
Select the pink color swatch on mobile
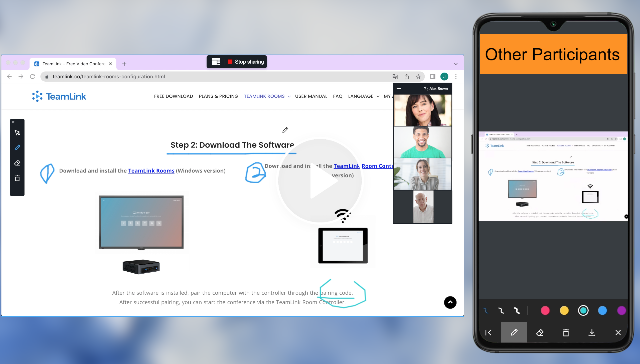click(x=545, y=311)
